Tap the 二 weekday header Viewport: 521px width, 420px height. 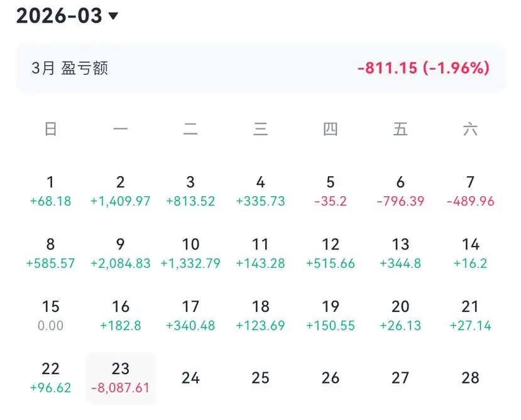point(190,129)
